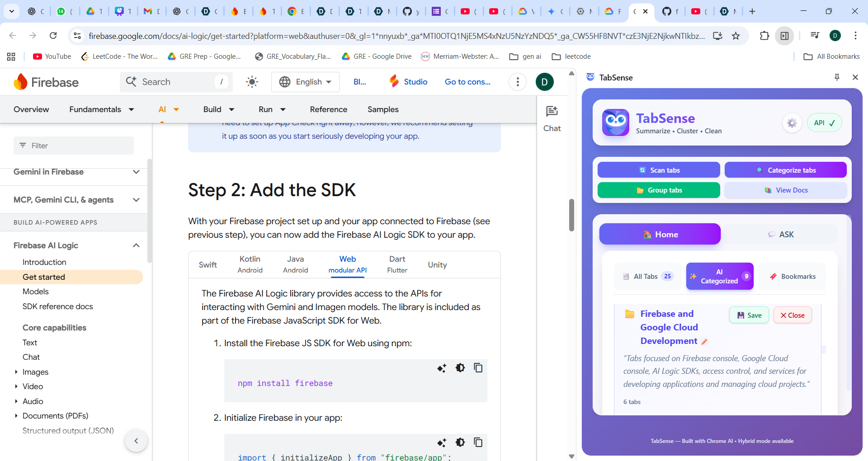868x461 pixels.
Task: Copy the npm install firebase code
Action: point(478,368)
